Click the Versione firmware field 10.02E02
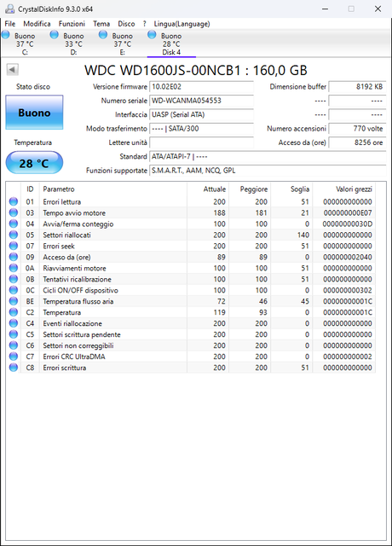392x546 pixels. (x=201, y=87)
